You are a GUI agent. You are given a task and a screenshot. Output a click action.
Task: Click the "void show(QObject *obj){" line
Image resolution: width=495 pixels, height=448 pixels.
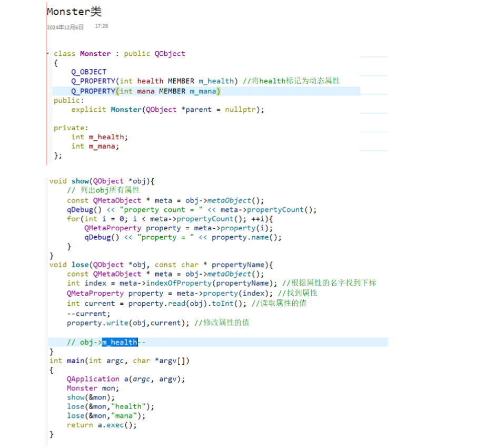[x=102, y=181]
